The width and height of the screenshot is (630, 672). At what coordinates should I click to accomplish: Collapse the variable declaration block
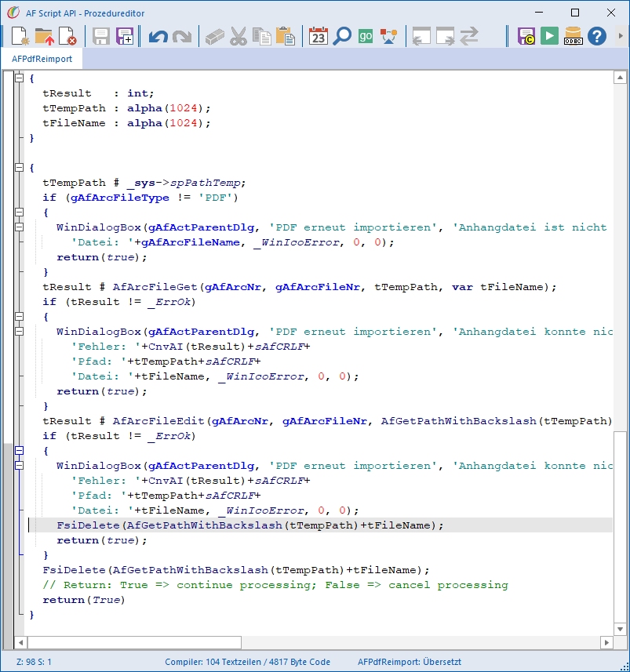point(19,78)
